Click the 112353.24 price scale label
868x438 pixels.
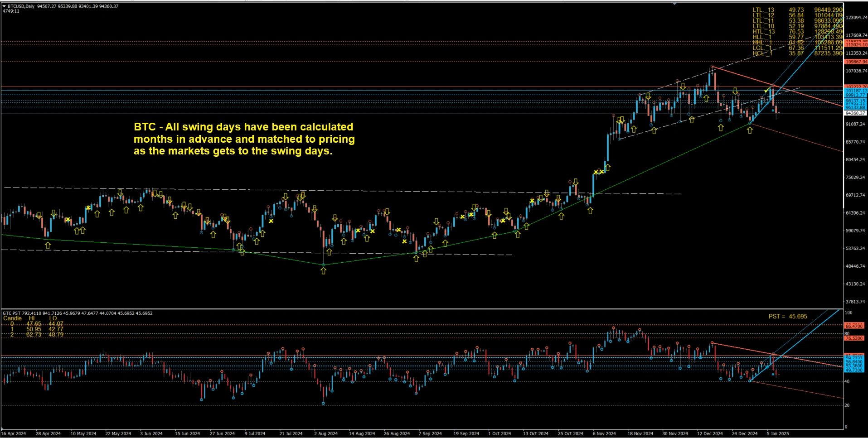pyautogui.click(x=856, y=53)
